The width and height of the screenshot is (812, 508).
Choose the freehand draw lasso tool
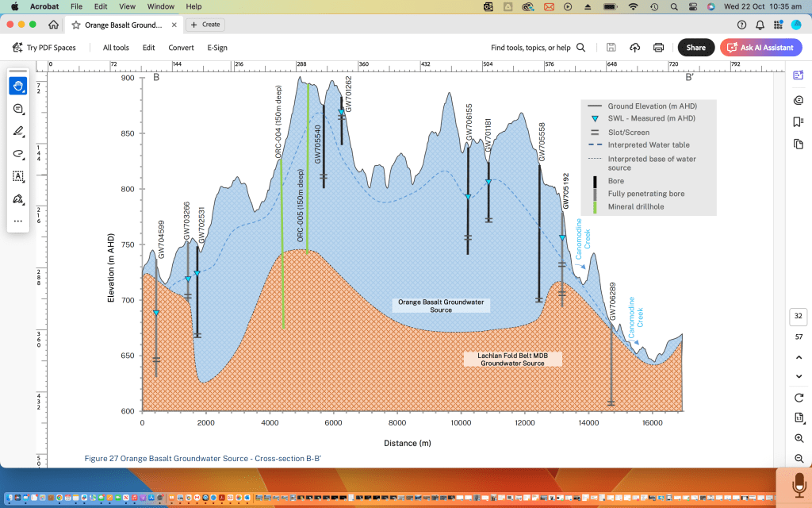pyautogui.click(x=18, y=153)
